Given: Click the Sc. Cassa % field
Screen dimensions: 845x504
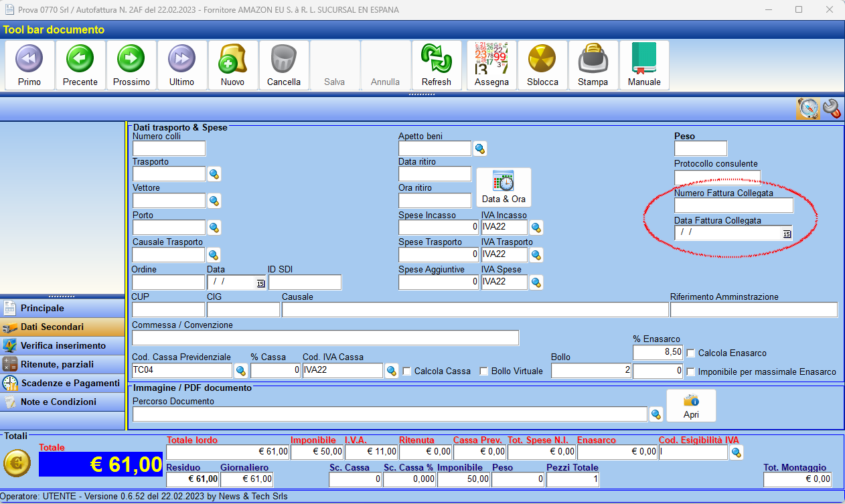Looking at the screenshot, I should 409,479.
